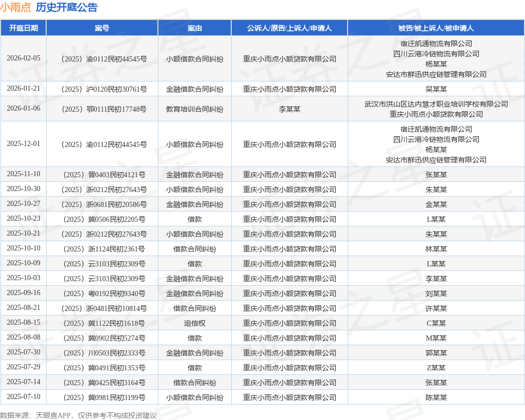The width and height of the screenshot is (525, 420).
Task: Select date cell 2025-07-14
Action: [x=24, y=382]
